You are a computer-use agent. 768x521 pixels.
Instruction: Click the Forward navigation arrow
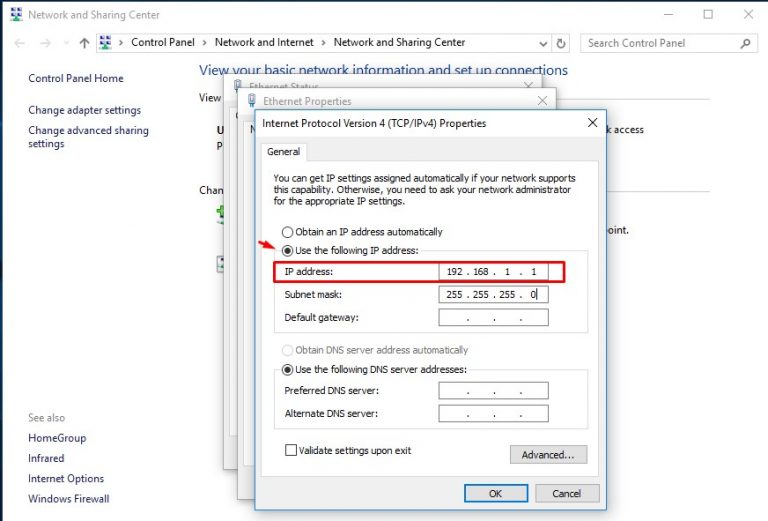46,43
